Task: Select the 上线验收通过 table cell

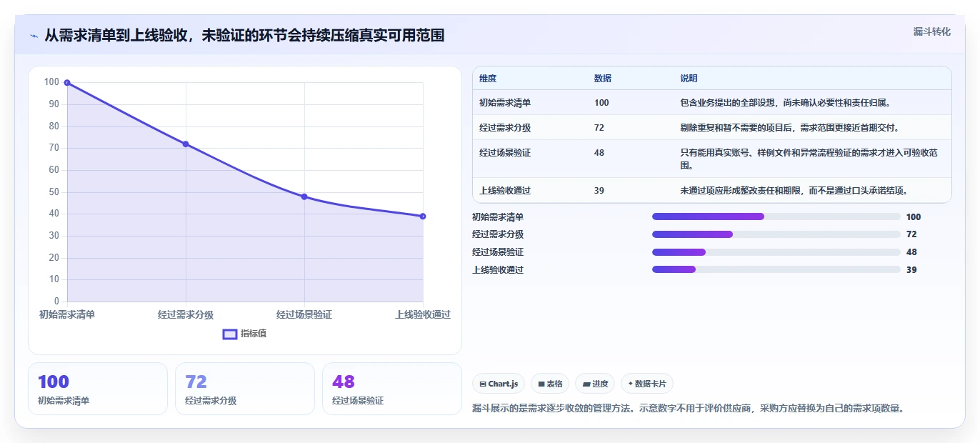Action: (x=505, y=191)
